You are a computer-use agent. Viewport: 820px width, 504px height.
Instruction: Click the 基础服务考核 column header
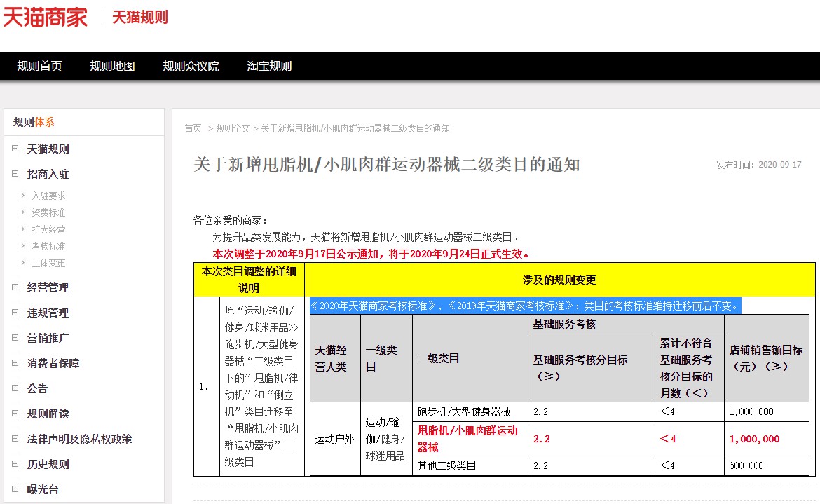point(627,325)
